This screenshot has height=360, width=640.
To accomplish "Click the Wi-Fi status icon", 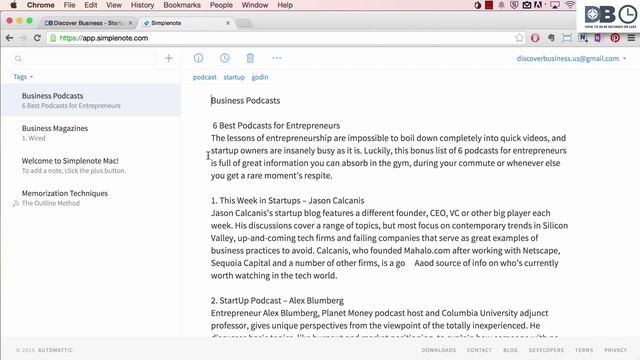I will pyautogui.click(x=570, y=5).
